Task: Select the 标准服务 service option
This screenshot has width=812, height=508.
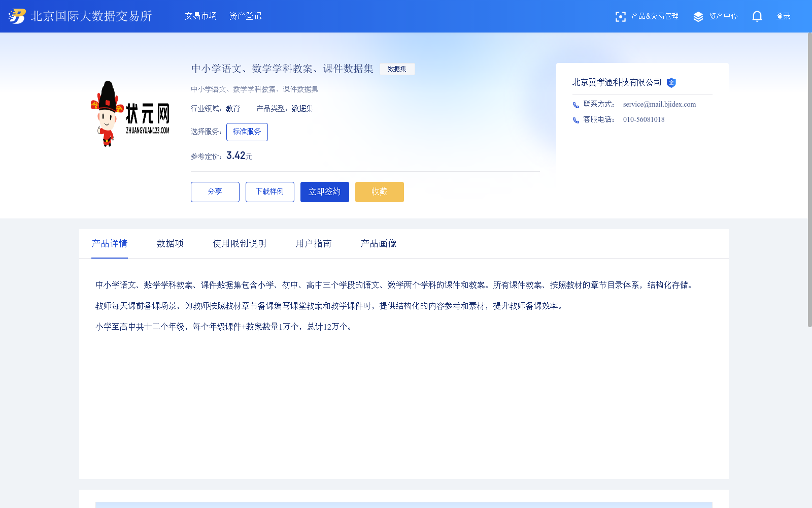Action: click(x=247, y=132)
